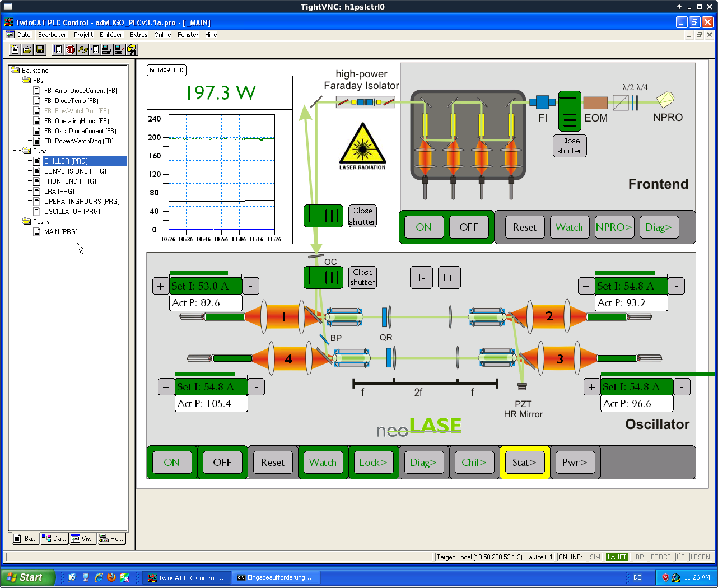Open Firefox from the quick launch bar
The width and height of the screenshot is (718, 588).
click(x=111, y=577)
